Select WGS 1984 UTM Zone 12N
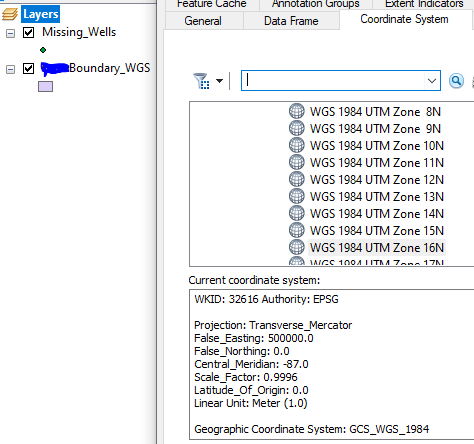Screen dimensions: 474x444 pyautogui.click(x=377, y=180)
